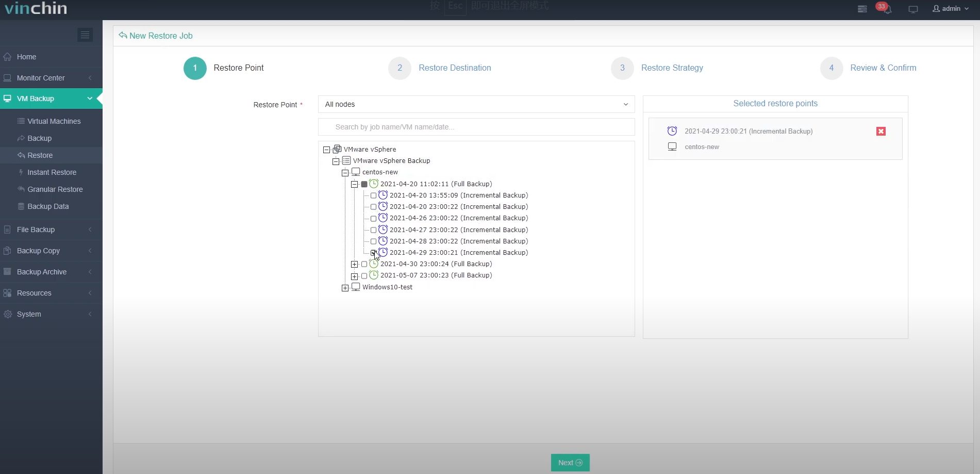980x474 pixels.
Task: Click the green clock icon for 2021-04-20 Full Backup
Action: [x=374, y=184]
